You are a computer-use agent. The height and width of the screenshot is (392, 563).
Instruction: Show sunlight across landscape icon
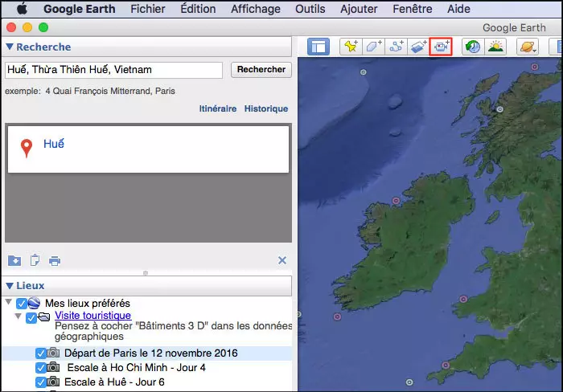point(495,47)
